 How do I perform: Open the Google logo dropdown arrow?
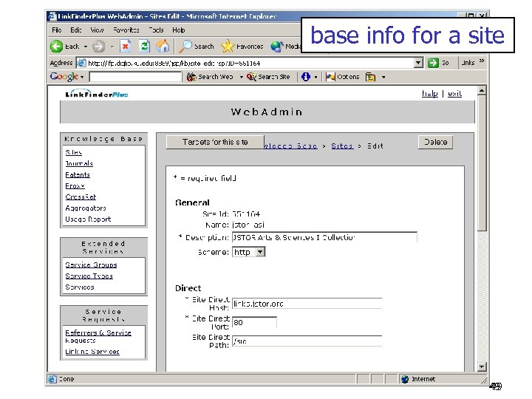point(82,78)
